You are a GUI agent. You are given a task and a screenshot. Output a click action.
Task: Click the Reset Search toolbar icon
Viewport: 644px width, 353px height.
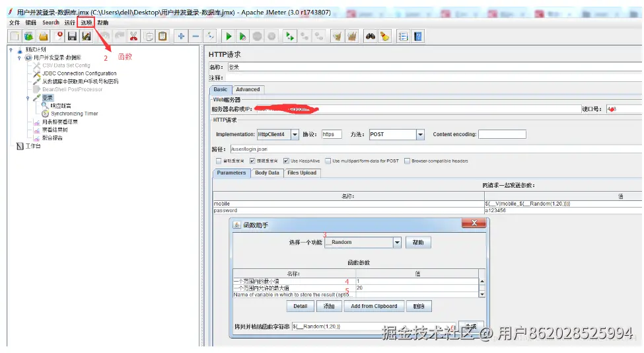pyautogui.click(x=385, y=36)
